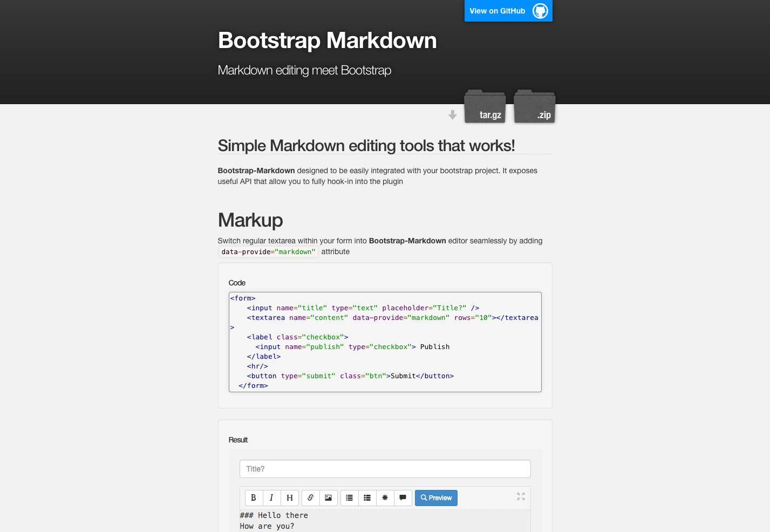Insert a URL link via the chain icon

click(310, 497)
